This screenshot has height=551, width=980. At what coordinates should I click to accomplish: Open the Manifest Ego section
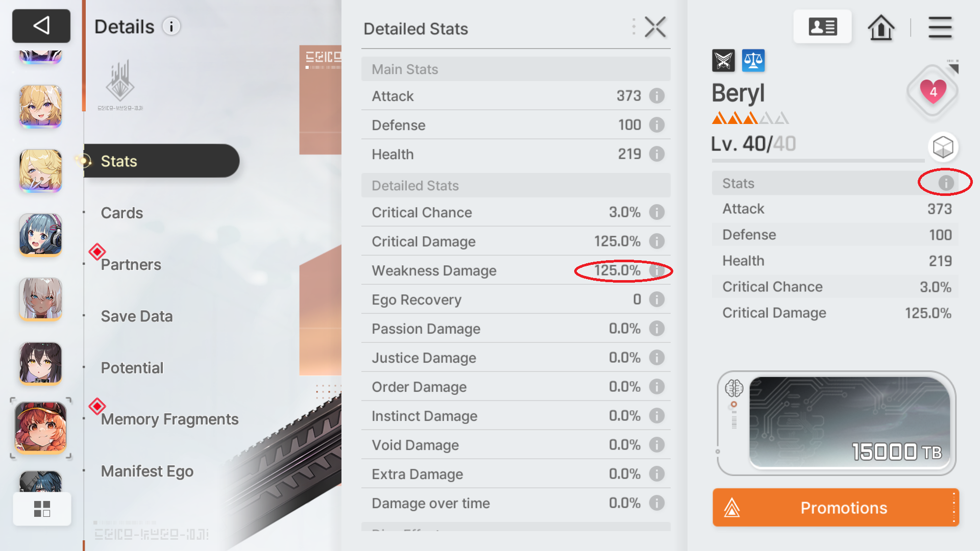[147, 471]
